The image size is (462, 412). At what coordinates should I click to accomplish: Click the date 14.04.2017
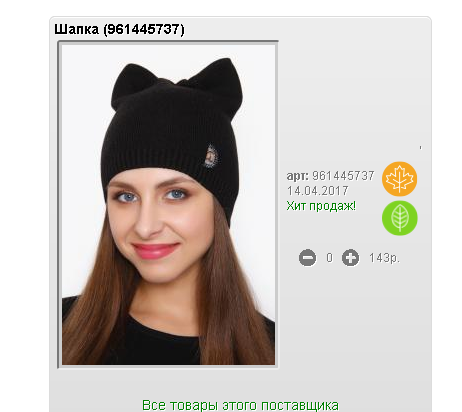click(318, 191)
